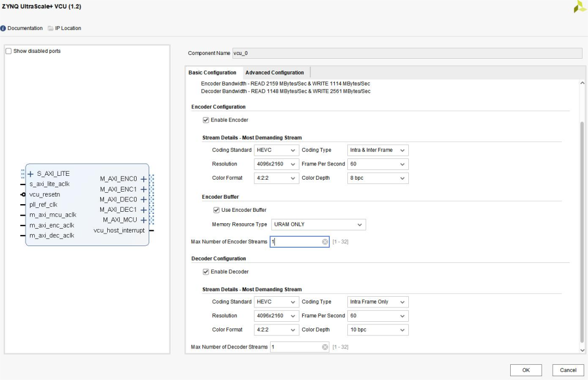Click the Cancel button
This screenshot has height=380, width=588.
pos(568,370)
